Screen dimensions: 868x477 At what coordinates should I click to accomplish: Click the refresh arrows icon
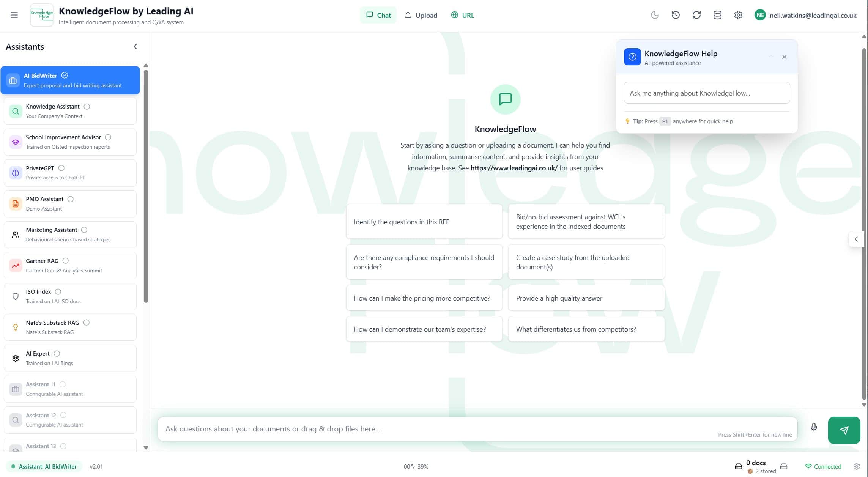(x=696, y=15)
